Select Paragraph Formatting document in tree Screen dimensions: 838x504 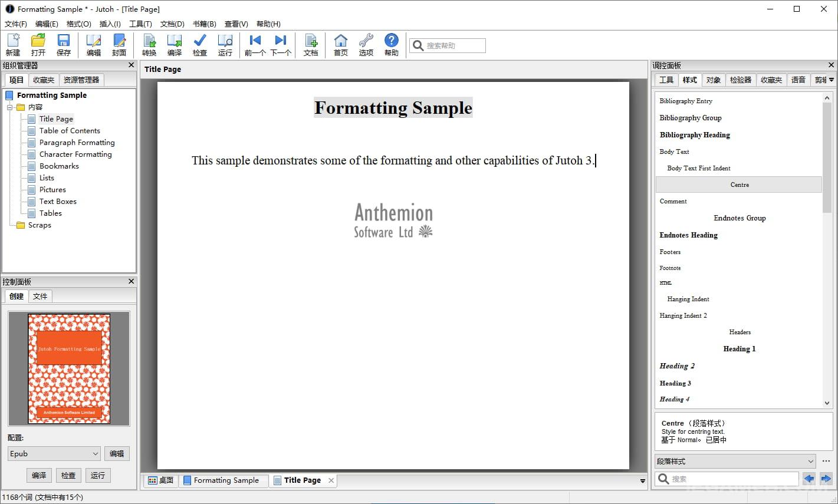(x=77, y=143)
